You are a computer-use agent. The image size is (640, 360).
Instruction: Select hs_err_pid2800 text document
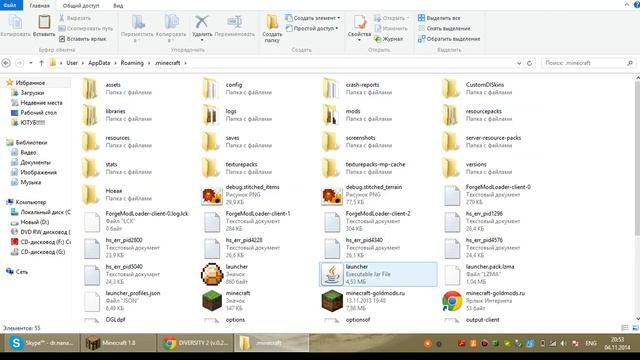coord(121,248)
